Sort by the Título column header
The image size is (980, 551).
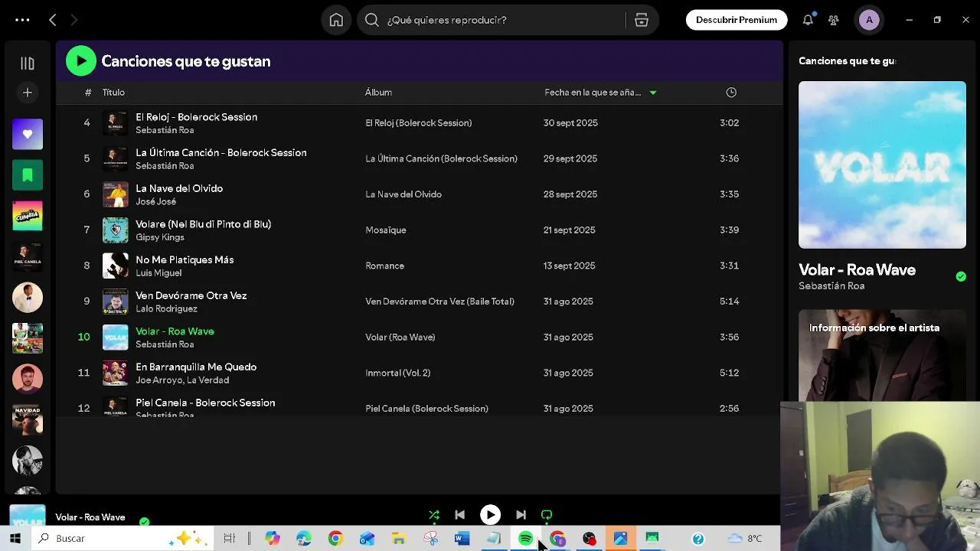[x=113, y=92]
